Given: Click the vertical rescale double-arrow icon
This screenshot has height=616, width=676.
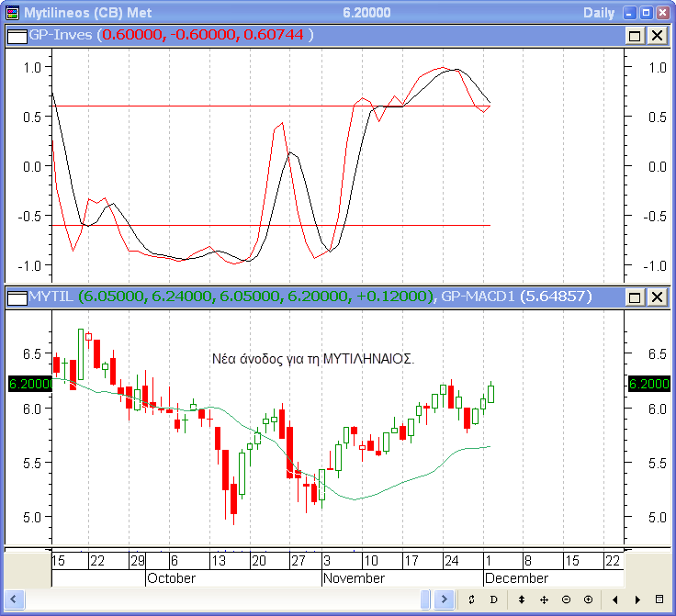Looking at the screenshot, I should point(521,599).
